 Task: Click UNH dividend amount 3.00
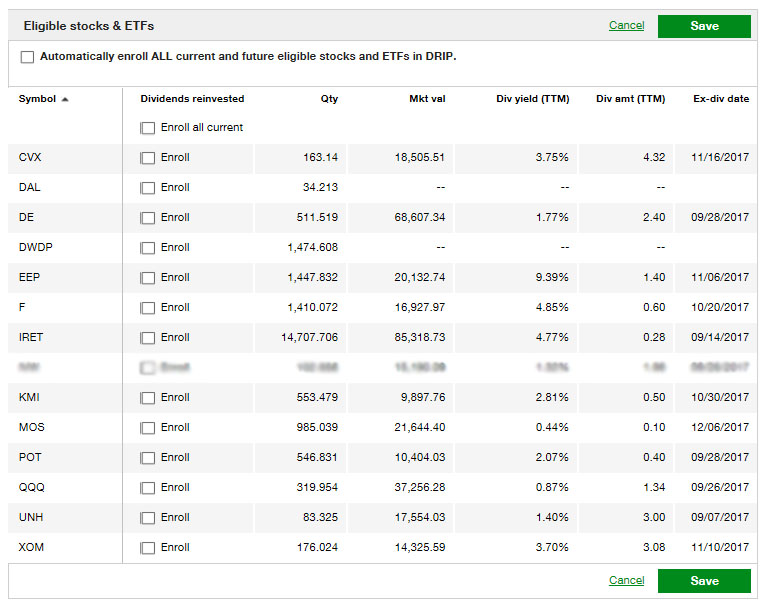[x=654, y=517]
